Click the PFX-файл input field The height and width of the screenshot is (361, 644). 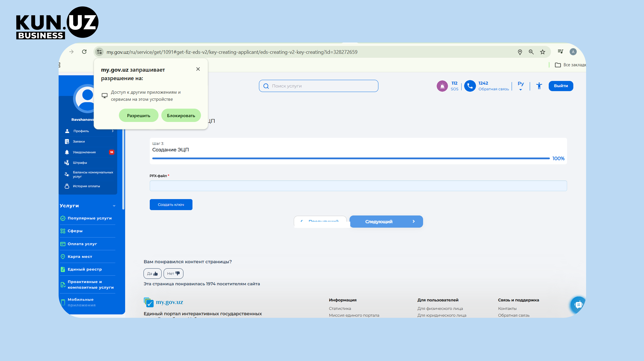click(358, 186)
